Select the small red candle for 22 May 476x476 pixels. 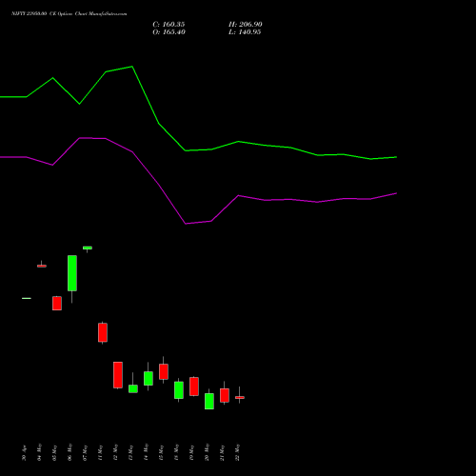(x=240, y=397)
